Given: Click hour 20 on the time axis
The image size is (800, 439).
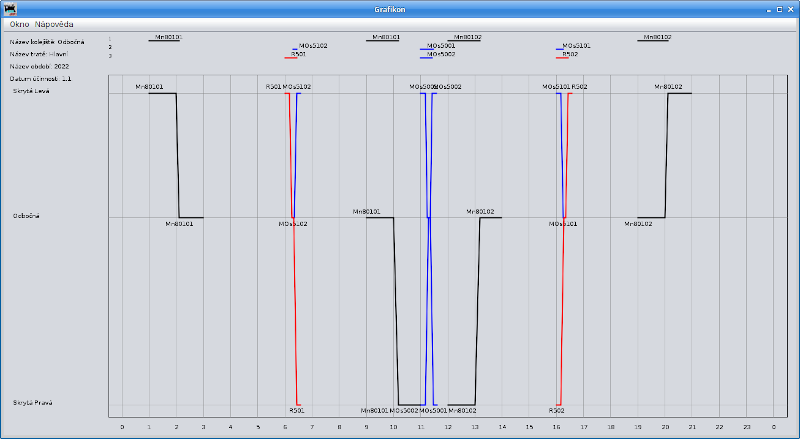Looking at the screenshot, I should (x=665, y=427).
